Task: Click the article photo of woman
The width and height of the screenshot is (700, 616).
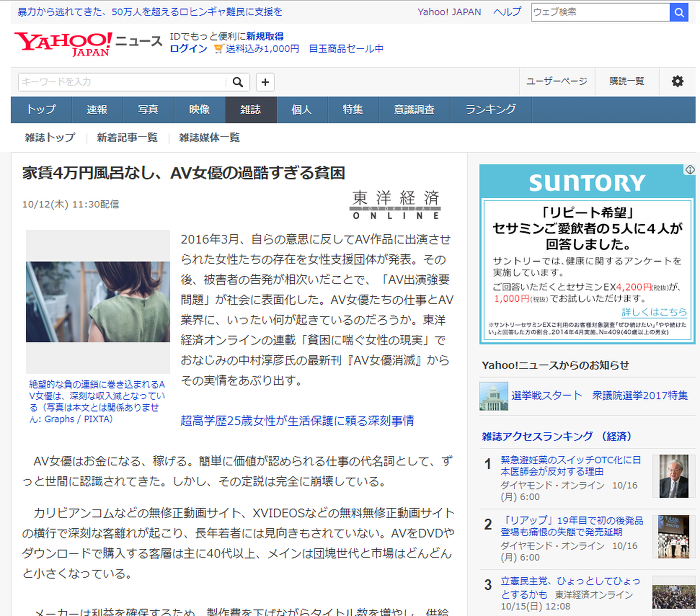Action: (x=98, y=302)
